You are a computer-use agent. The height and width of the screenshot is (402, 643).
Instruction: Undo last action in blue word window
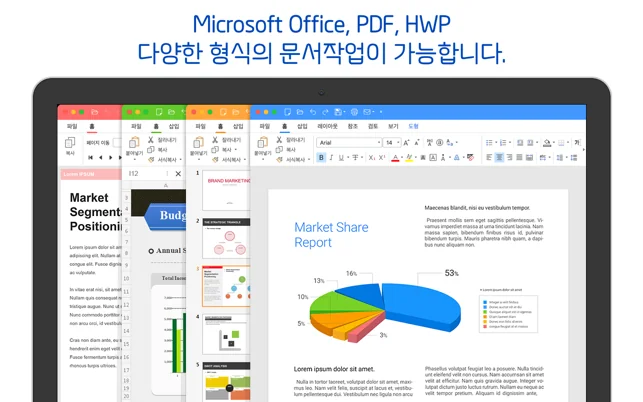pos(313,112)
